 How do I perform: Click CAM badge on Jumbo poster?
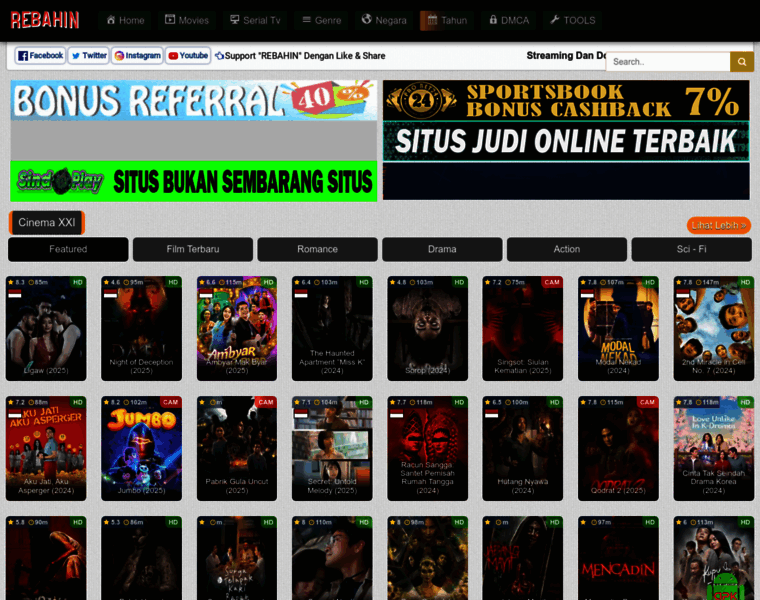pos(170,402)
